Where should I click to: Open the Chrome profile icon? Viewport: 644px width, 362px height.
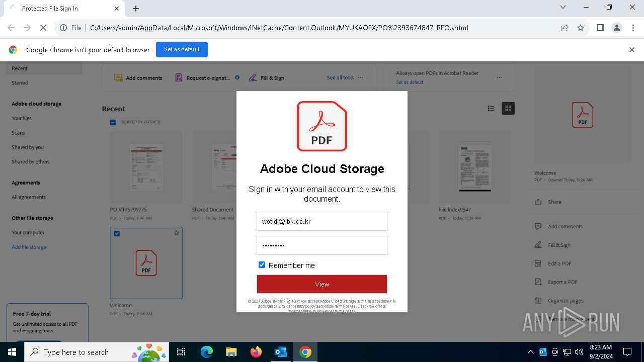pyautogui.click(x=617, y=28)
